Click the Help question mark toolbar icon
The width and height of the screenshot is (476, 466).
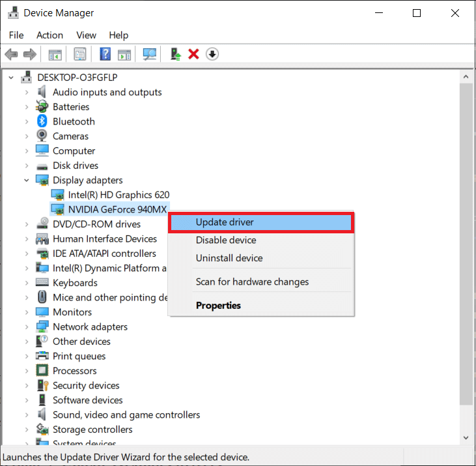tap(104, 54)
